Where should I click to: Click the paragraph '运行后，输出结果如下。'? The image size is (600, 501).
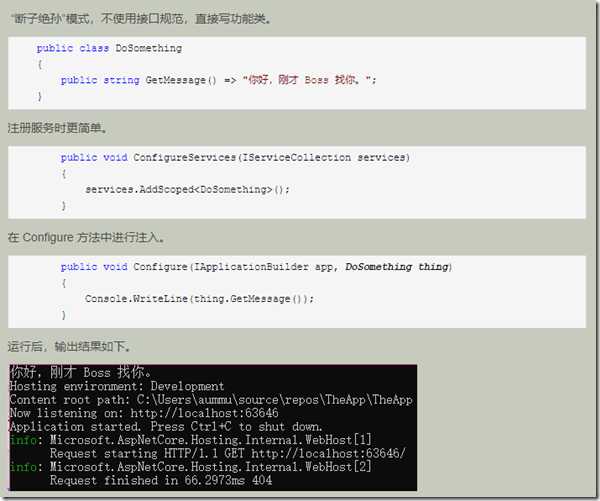(69, 347)
